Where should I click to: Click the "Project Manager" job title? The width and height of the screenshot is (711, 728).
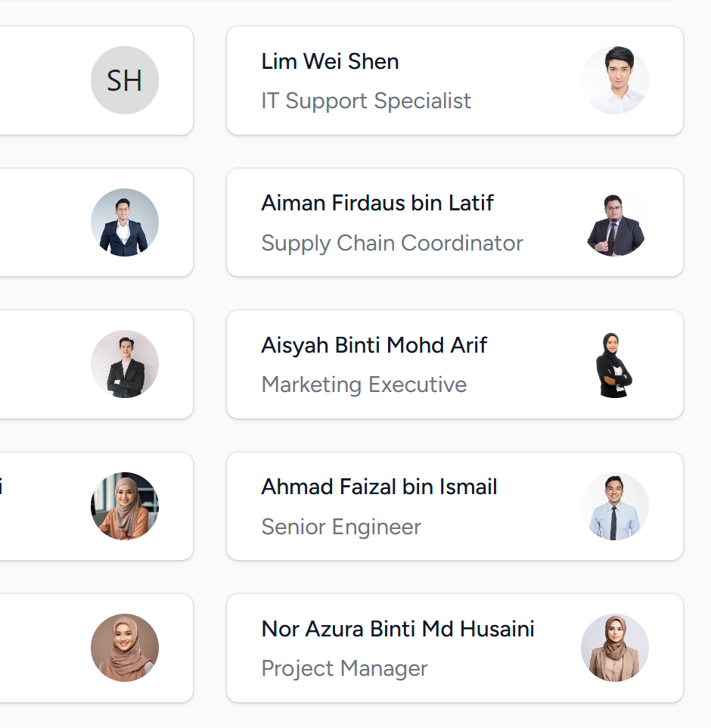coord(344,668)
